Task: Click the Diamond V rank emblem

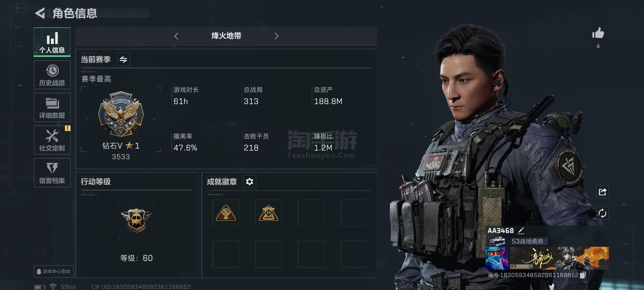Action: coord(121,114)
